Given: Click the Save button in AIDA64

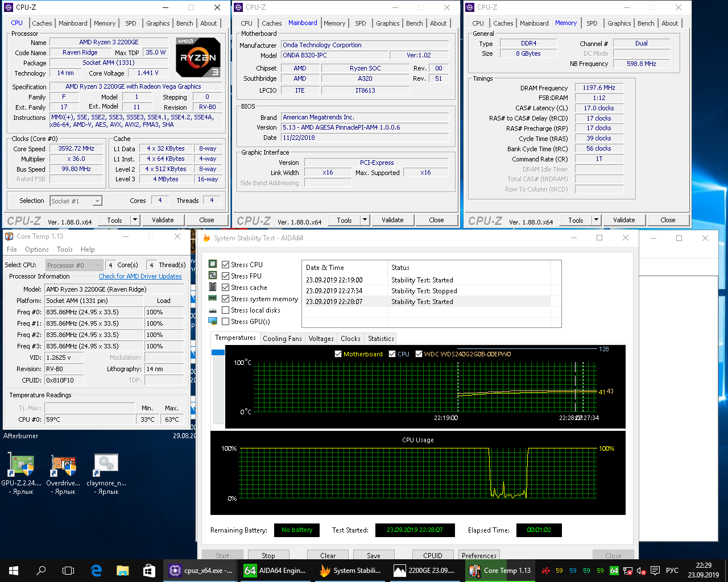Looking at the screenshot, I should [374, 555].
